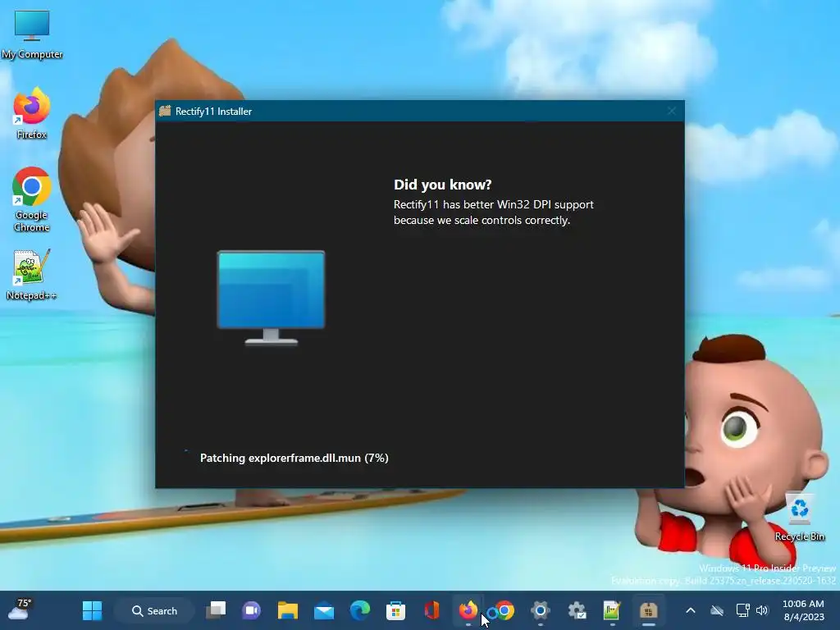Click the monitor graphic in the installer

point(271,298)
